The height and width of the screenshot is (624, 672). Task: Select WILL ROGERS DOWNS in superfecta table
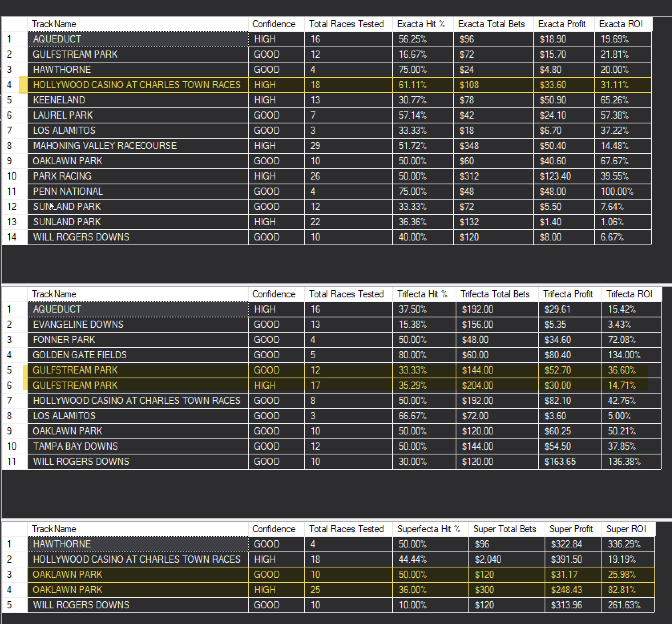coord(138,605)
